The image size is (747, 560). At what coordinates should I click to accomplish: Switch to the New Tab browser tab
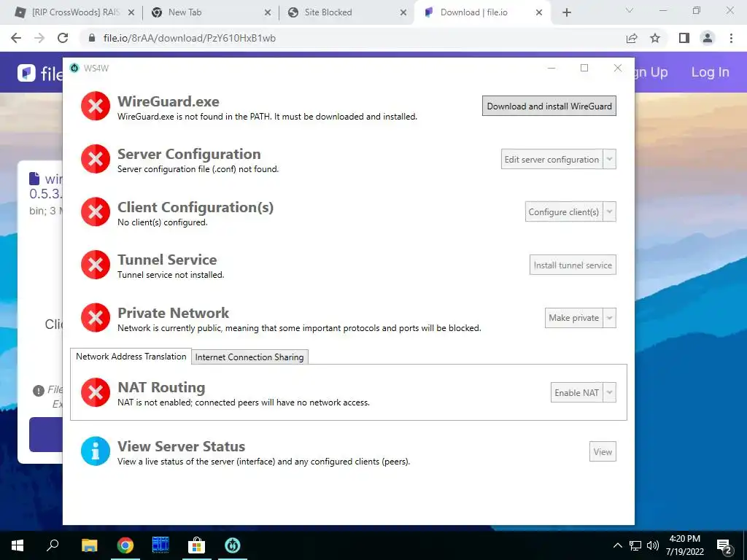point(209,12)
